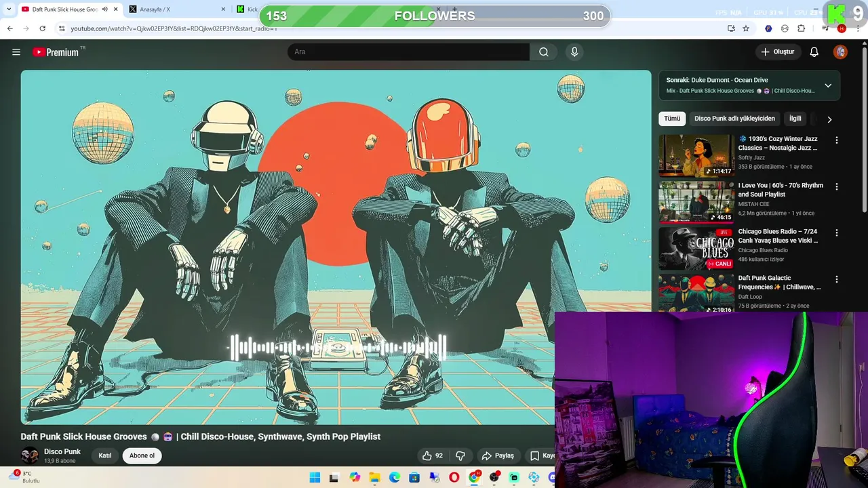The image size is (868, 488).
Task: Reload the current page
Action: coord(42,28)
